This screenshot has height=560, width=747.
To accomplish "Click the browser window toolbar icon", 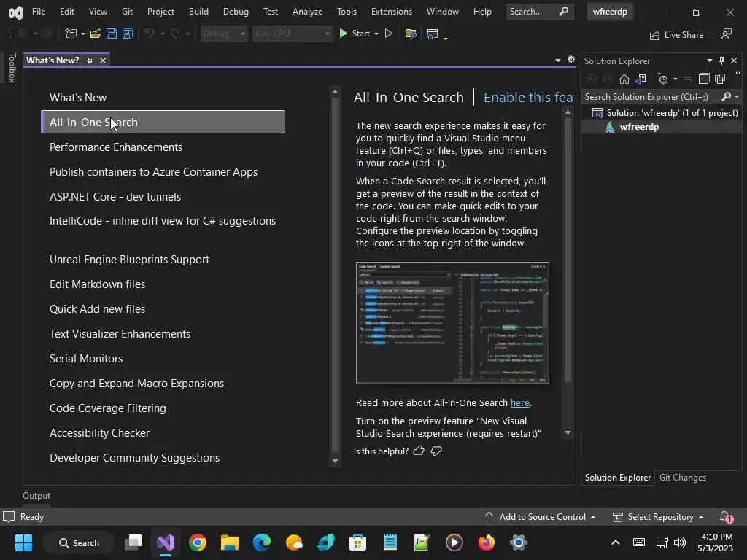I will tap(433, 34).
